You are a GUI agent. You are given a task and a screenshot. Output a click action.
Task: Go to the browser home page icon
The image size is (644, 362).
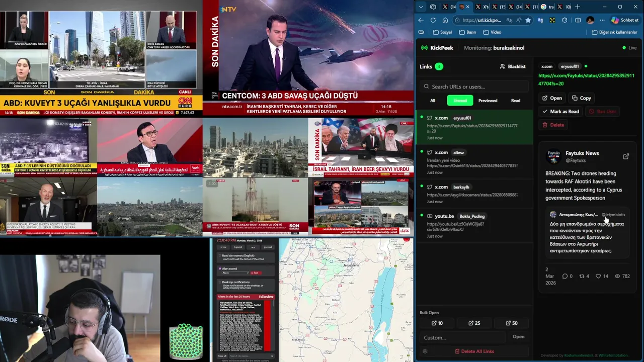[x=445, y=20]
